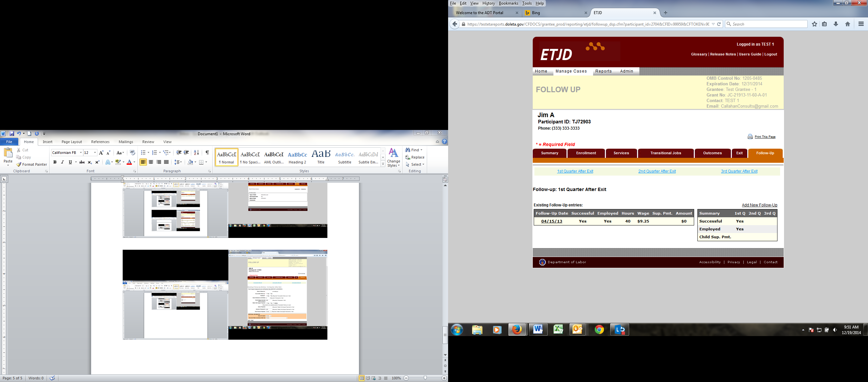Click the Add New Follow-Up link
868x382 pixels.
coord(759,205)
